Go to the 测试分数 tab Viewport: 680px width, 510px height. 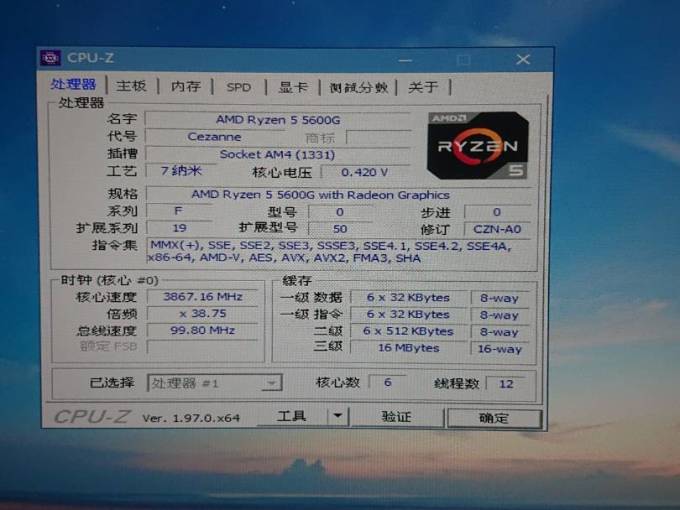358,88
